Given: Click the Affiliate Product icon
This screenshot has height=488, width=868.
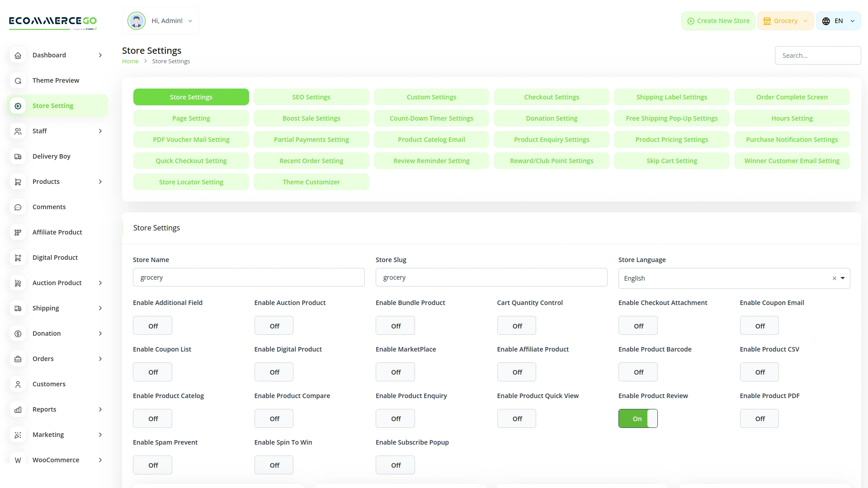Looking at the screenshot, I should click(x=18, y=232).
